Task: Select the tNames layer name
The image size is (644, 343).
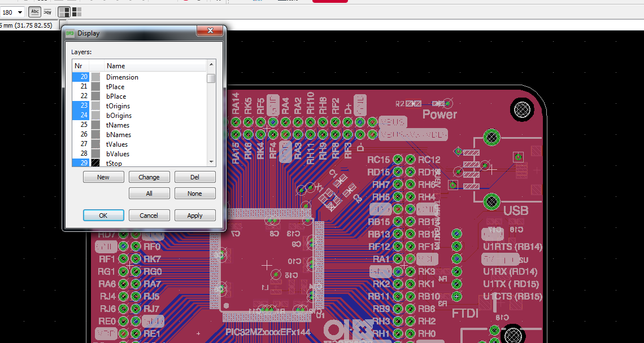Action: point(118,125)
